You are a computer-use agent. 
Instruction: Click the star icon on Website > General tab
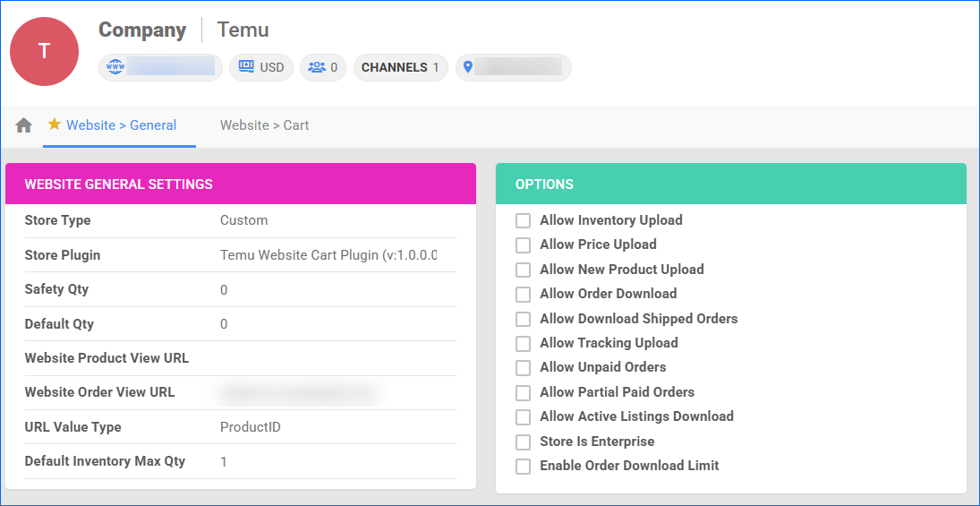[55, 124]
